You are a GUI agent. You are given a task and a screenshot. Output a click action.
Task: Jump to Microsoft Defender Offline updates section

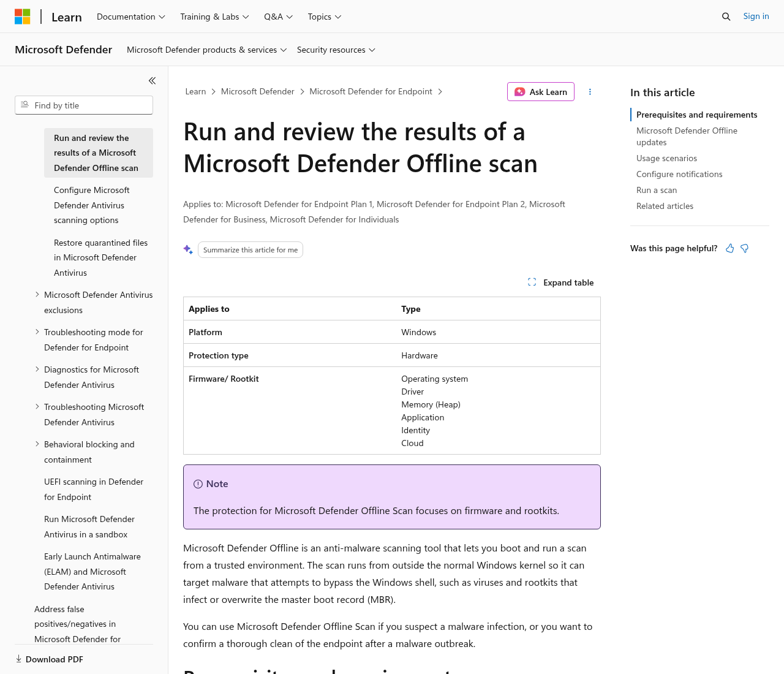[x=687, y=137]
